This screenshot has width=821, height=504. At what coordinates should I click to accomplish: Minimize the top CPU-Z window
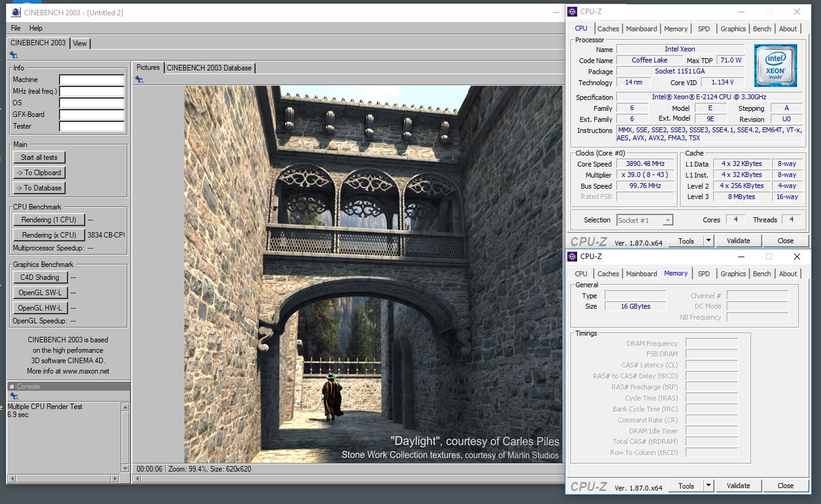(740, 12)
